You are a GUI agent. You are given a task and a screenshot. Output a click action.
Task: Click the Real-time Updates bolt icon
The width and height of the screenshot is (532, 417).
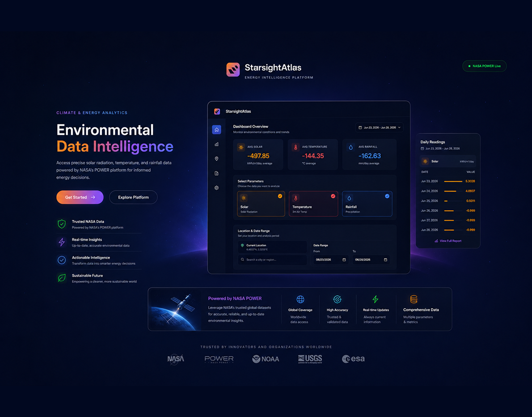[375, 299]
